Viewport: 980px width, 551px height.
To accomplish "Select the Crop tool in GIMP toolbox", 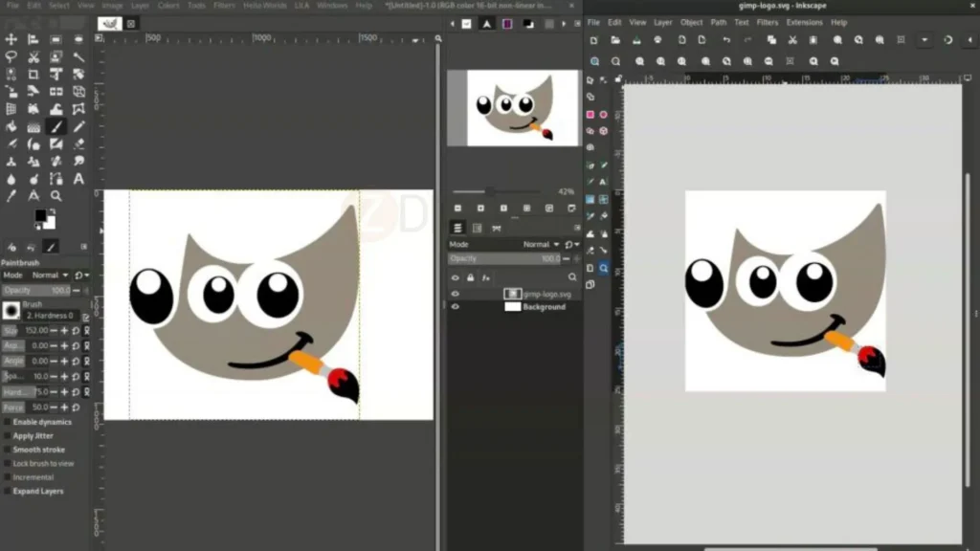I will (x=33, y=75).
